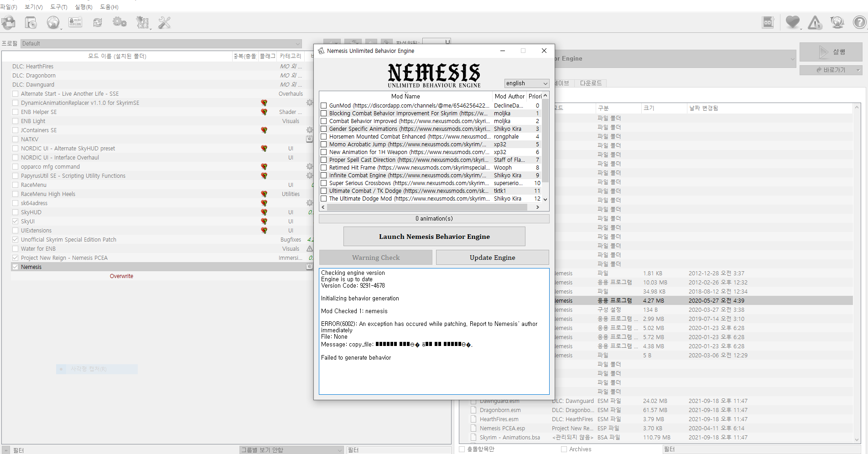Enable Ultimate Combat / TK Dodge patch
Image resolution: width=868 pixels, height=454 pixels.
tap(324, 191)
